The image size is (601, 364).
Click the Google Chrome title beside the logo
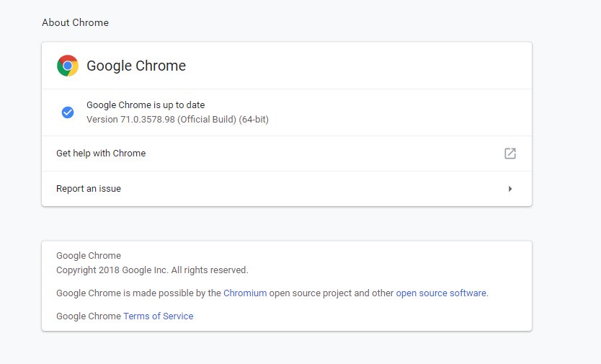(136, 66)
